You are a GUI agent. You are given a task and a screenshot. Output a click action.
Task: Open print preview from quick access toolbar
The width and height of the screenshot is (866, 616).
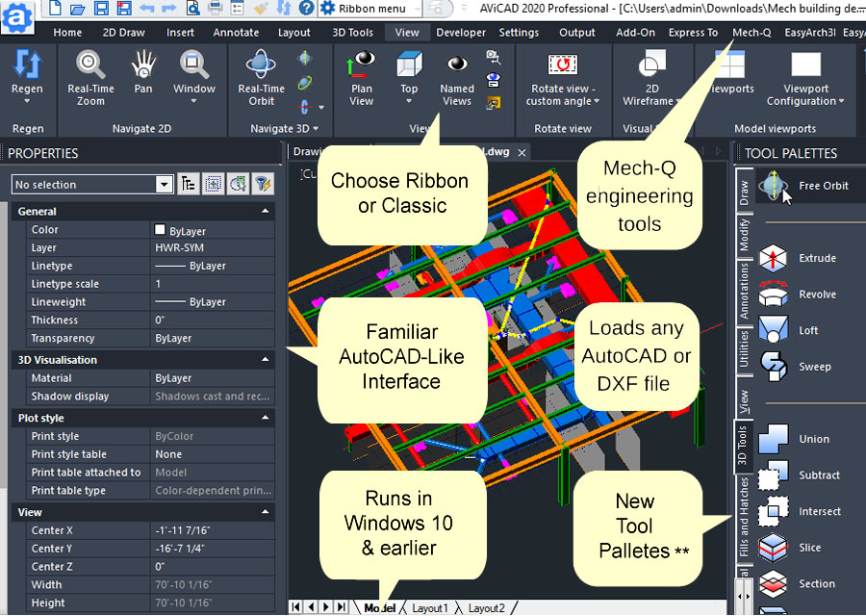coord(192,8)
